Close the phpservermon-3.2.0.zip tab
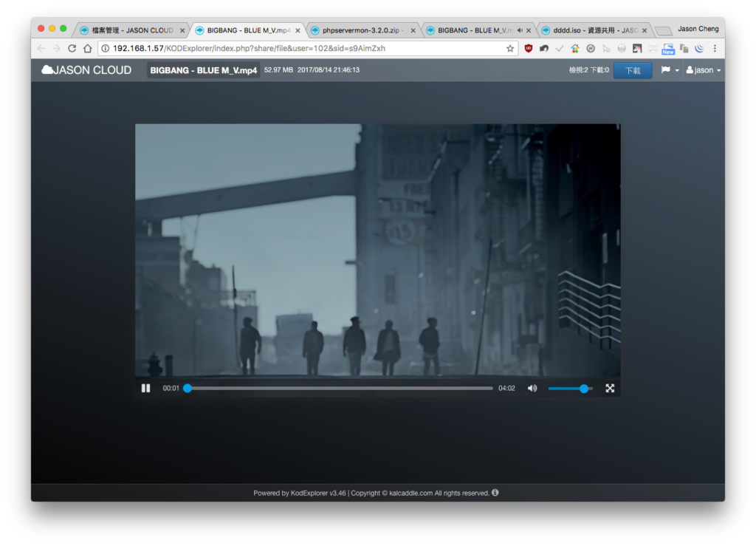Viewport: 756px width, 546px height. pyautogui.click(x=413, y=30)
